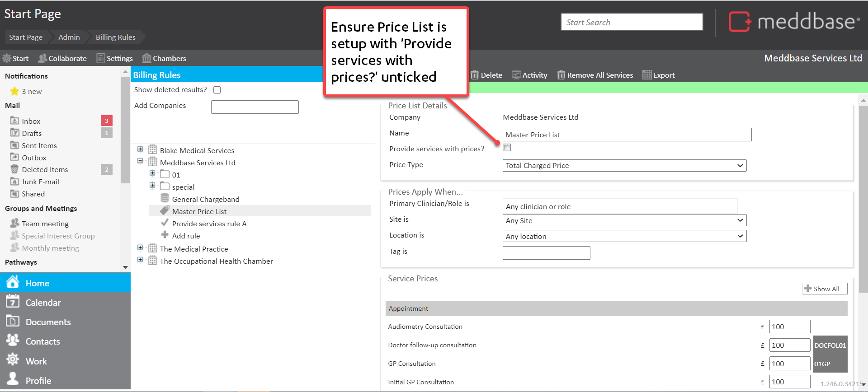Open the Location is dropdown
This screenshot has height=392, width=868.
coord(624,236)
